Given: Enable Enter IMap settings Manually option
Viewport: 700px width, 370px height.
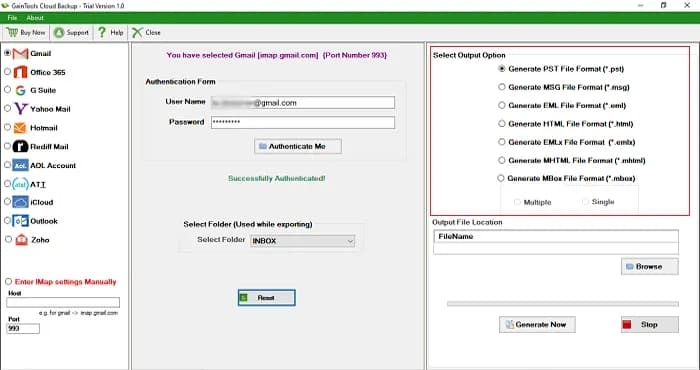Looking at the screenshot, I should tap(8, 282).
